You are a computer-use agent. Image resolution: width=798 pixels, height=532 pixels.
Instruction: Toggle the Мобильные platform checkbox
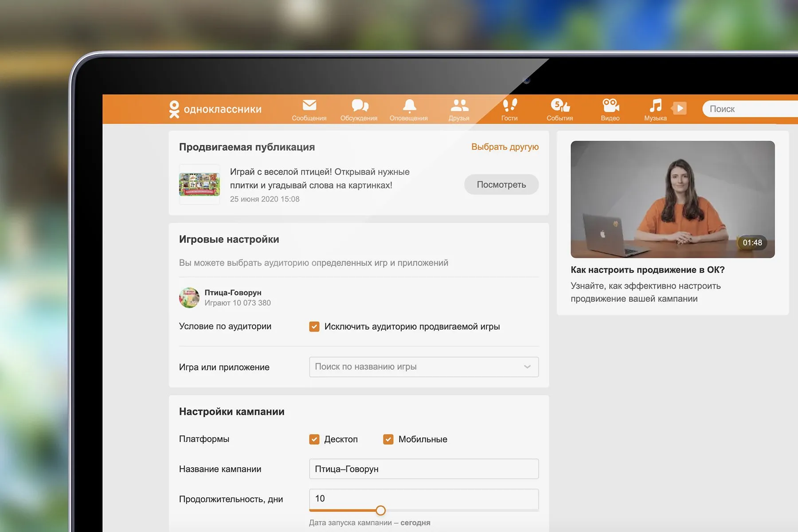388,439
